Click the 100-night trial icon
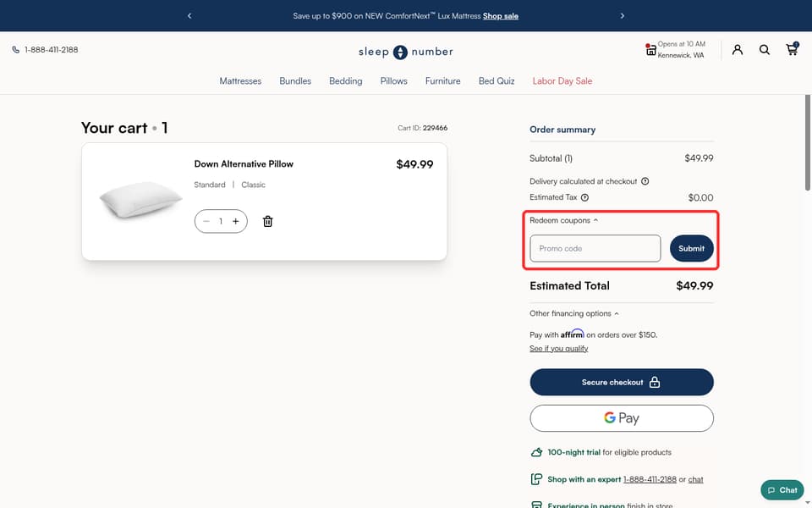Viewport: 812px width, 508px height. (536, 452)
